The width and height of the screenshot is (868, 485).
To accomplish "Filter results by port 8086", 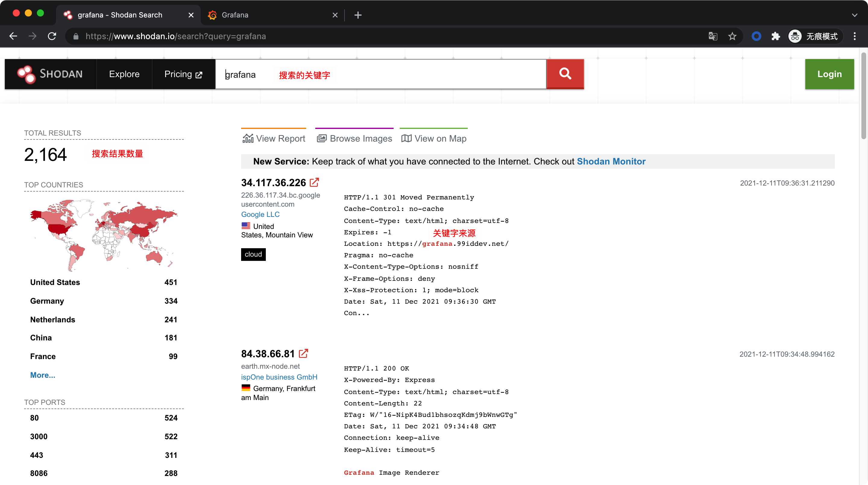I will point(103,473).
